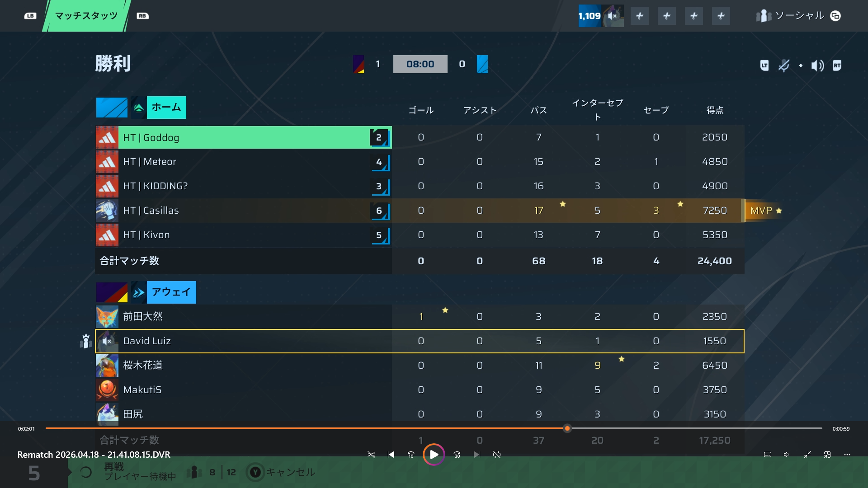Toggle repeat mode in the media player
The height and width of the screenshot is (488, 868).
(x=497, y=455)
